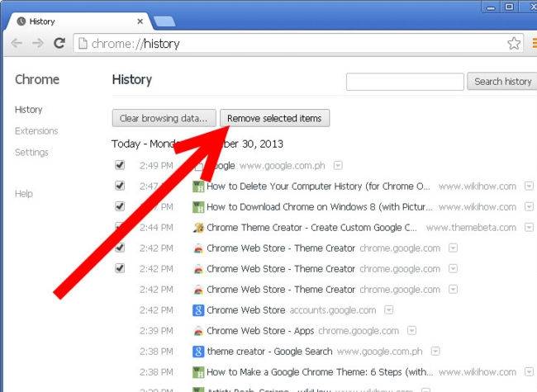The height and width of the screenshot is (392, 537).
Task: Click favicon next to theme creator Google Search
Action: [x=198, y=352]
